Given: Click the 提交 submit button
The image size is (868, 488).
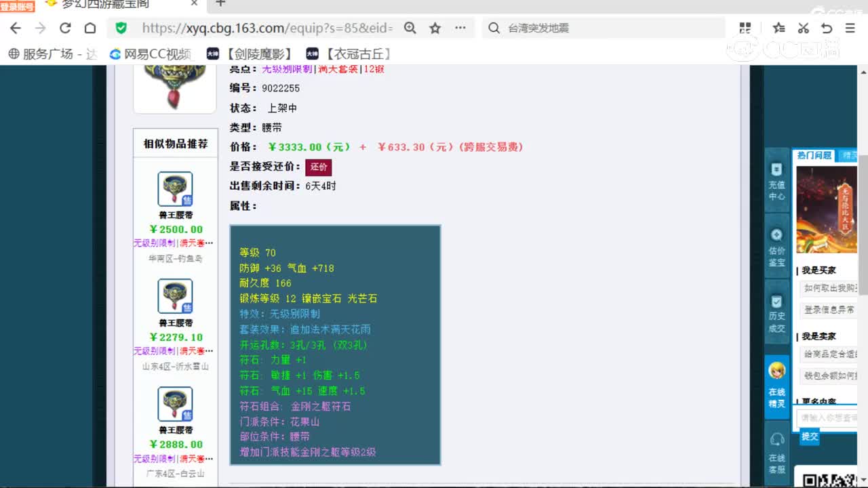Looking at the screenshot, I should (x=810, y=436).
